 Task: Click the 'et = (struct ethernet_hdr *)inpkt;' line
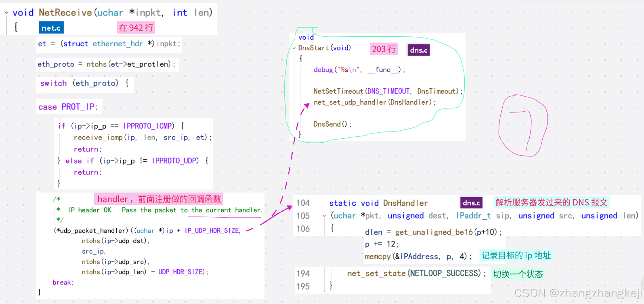pyautogui.click(x=109, y=44)
